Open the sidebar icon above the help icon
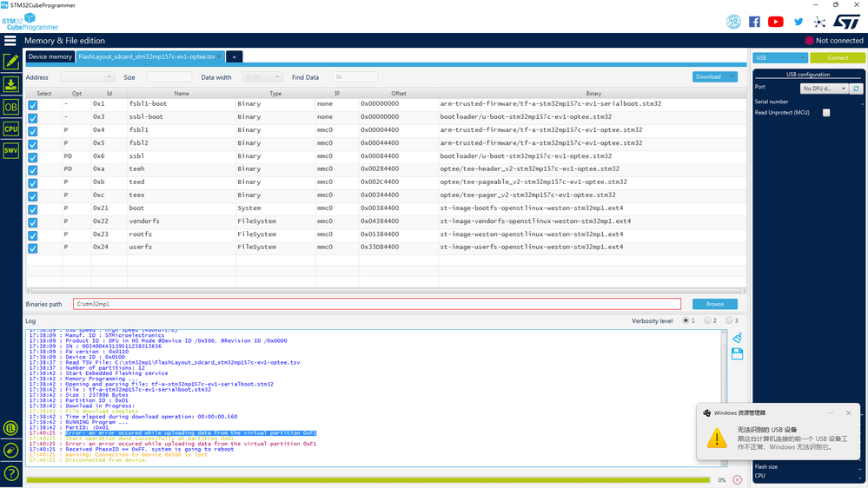The width and height of the screenshot is (868, 488). 10,451
